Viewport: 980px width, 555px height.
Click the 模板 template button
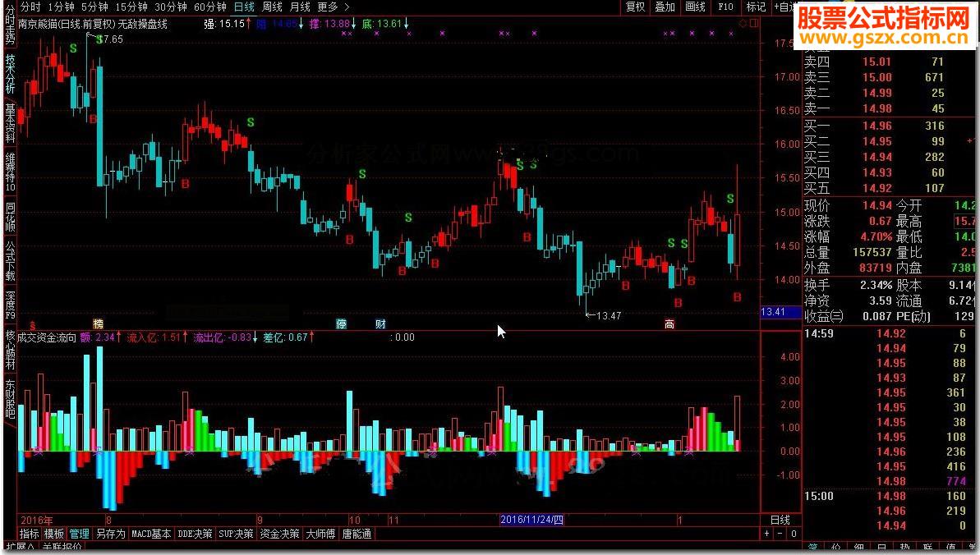[x=53, y=534]
